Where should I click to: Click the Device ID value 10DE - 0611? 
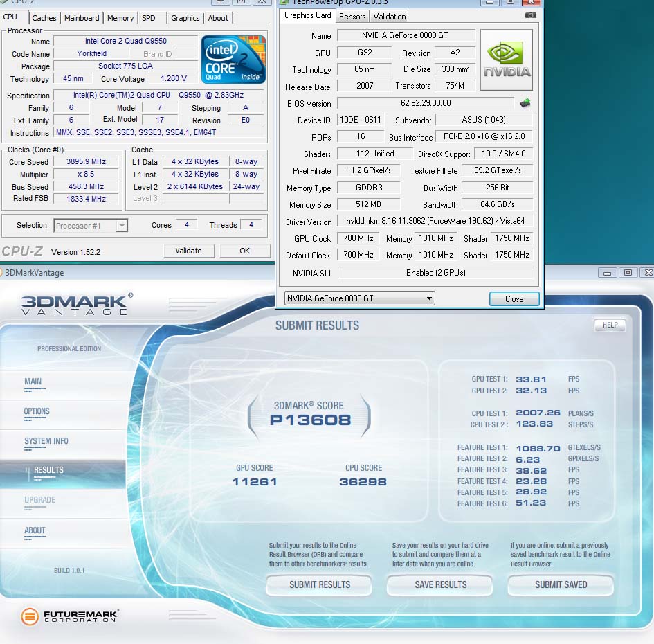(361, 120)
